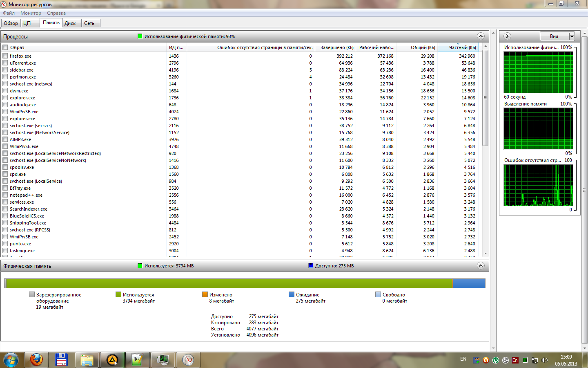Switch to the Обзор tab
The width and height of the screenshot is (588, 368).
click(x=11, y=23)
